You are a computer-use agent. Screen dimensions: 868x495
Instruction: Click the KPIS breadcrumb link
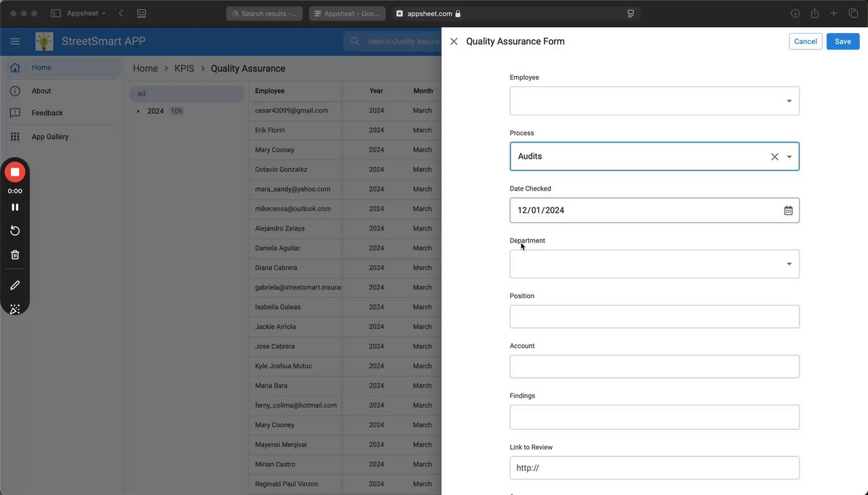point(184,68)
